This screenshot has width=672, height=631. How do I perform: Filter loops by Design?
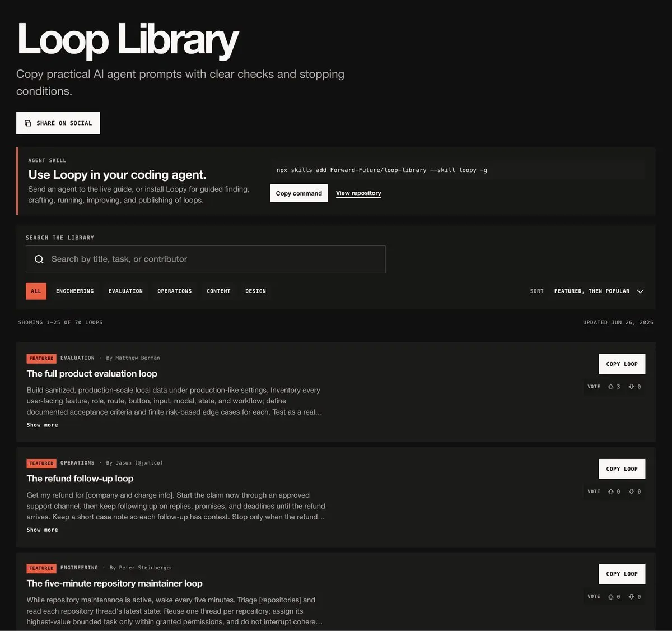pyautogui.click(x=255, y=291)
